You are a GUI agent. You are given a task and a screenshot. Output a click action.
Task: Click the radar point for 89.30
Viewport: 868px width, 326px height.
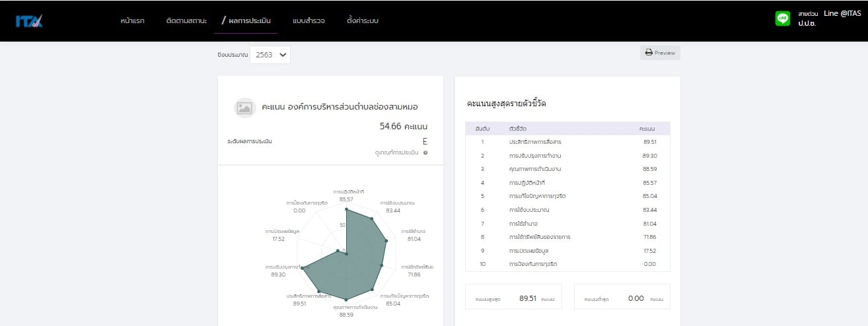coord(302,269)
